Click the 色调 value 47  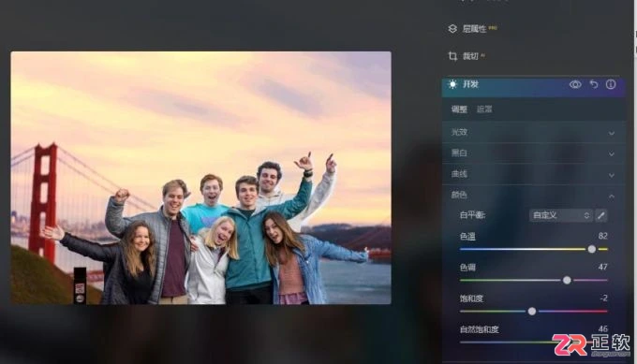coord(603,267)
